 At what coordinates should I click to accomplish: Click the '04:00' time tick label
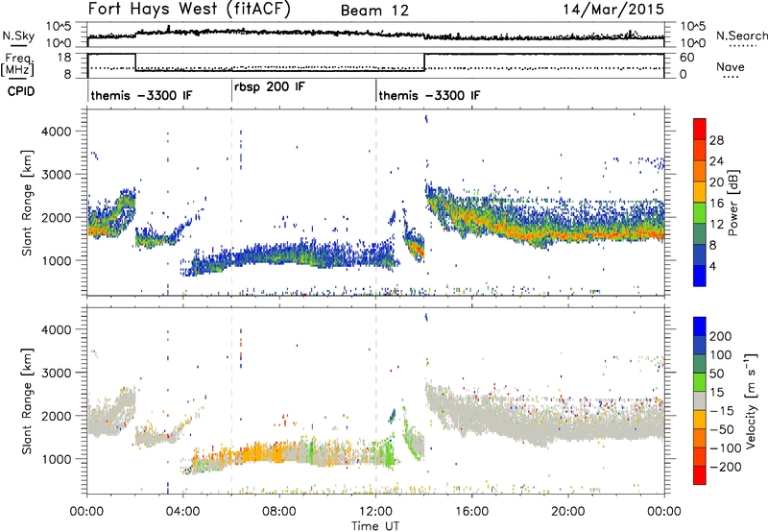pos(183,512)
